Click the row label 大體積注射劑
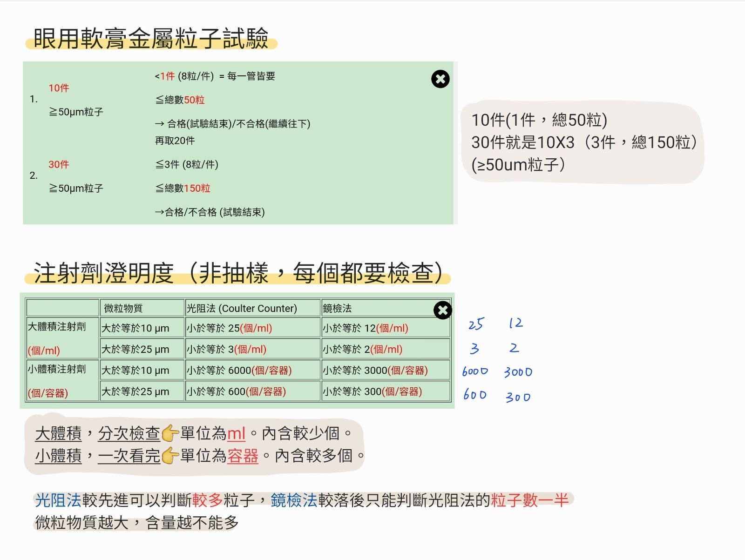The image size is (745, 560). tap(57, 326)
